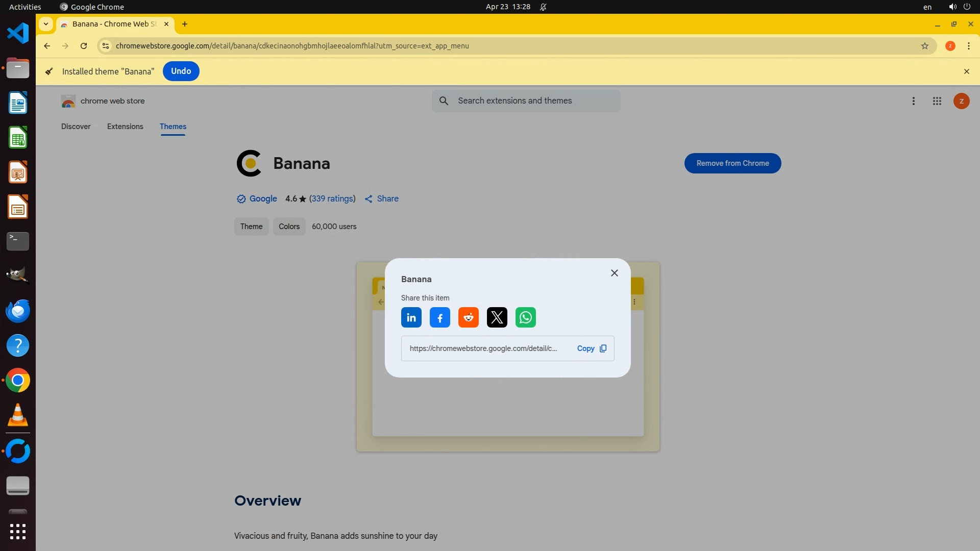Share via the LinkedIn icon

[x=411, y=317]
